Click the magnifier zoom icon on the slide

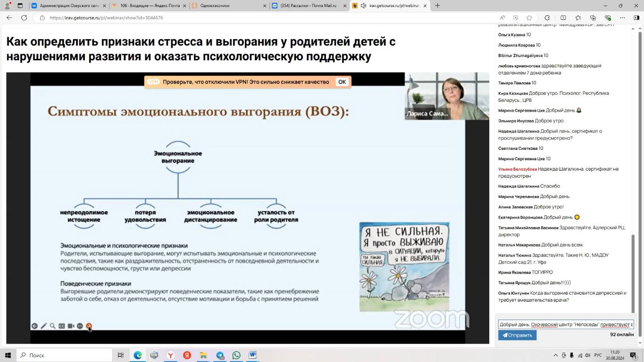click(53, 326)
